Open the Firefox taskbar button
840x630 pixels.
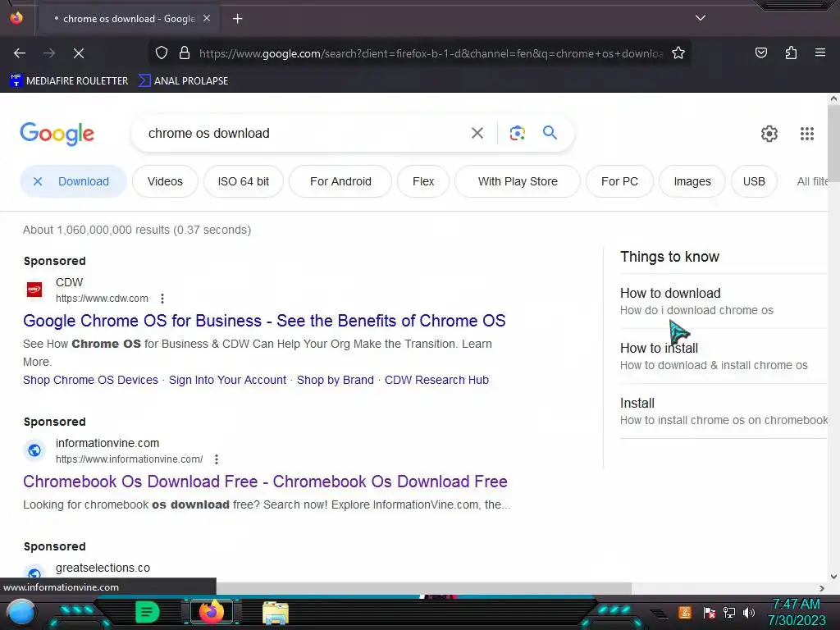211,612
